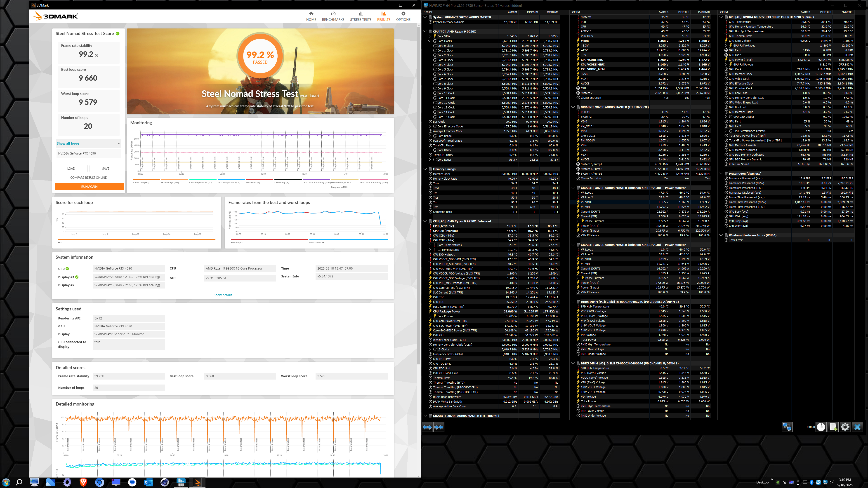Collapse Windows Hardware Errors (WHEA) group
Screen dimensions: 868x488
coord(721,235)
